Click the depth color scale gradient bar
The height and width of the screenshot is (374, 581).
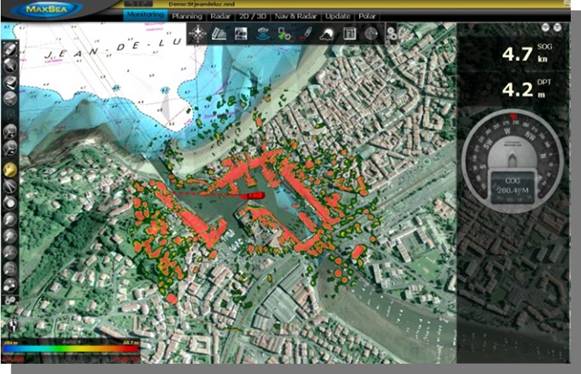(x=71, y=349)
